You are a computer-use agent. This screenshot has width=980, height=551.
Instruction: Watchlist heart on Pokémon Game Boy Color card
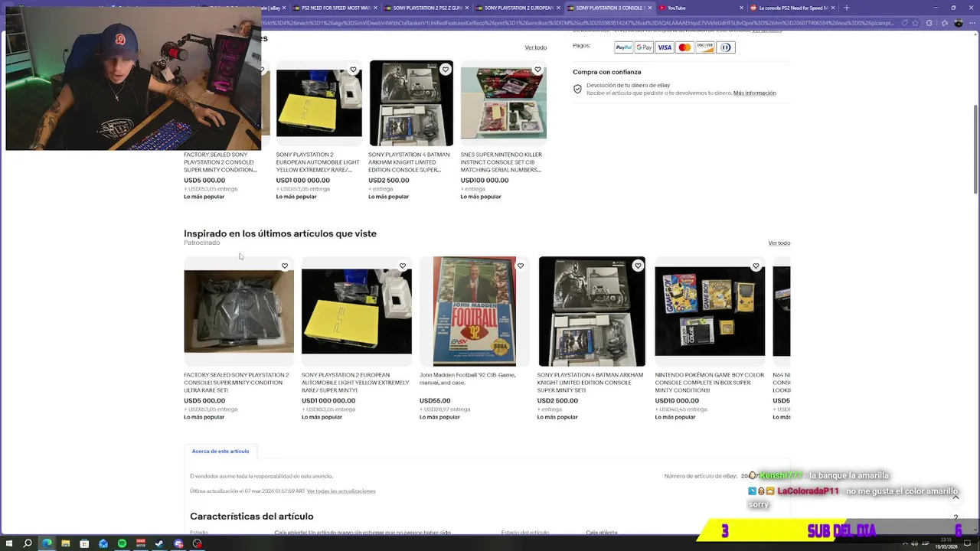tap(756, 266)
